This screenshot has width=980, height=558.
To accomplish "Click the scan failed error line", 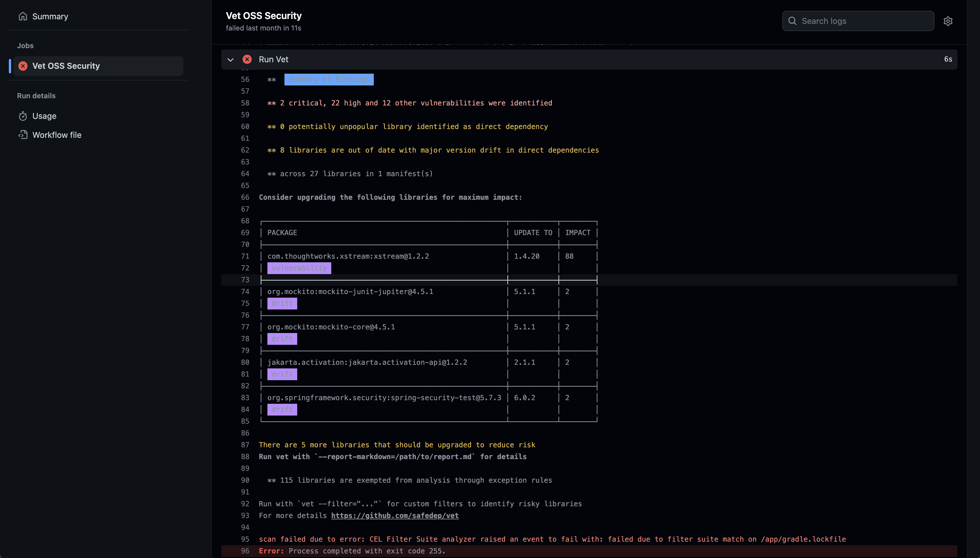I will (552, 539).
